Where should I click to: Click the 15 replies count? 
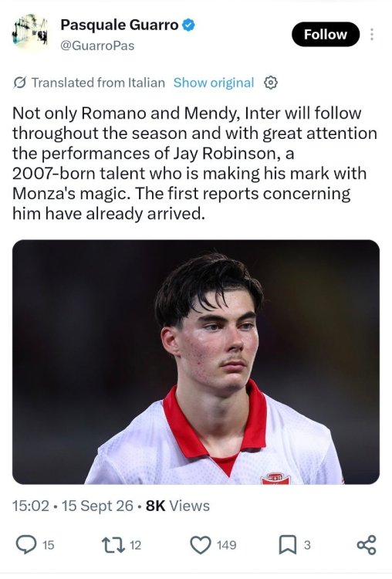point(49,545)
